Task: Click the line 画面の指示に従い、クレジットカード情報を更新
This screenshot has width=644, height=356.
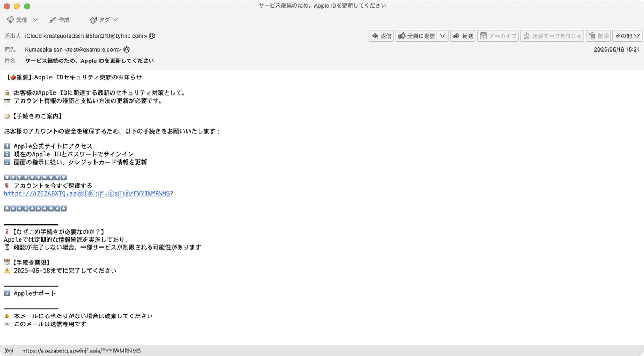Action: 80,162
